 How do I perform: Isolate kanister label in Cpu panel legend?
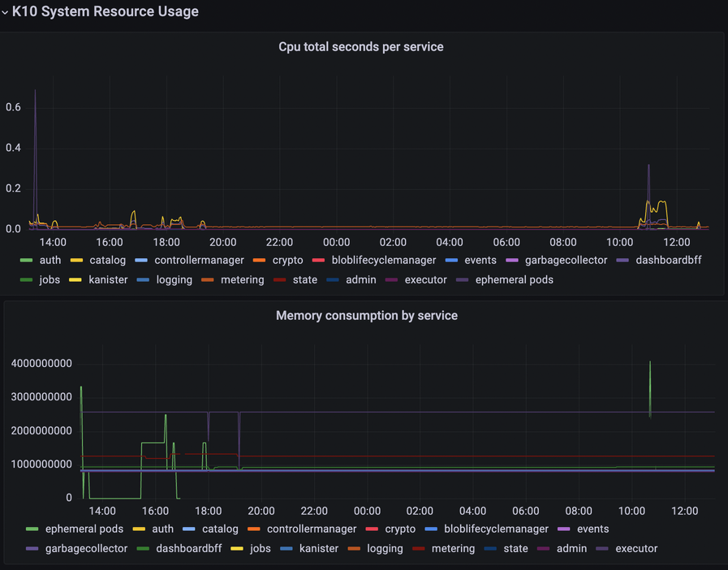pyautogui.click(x=108, y=279)
